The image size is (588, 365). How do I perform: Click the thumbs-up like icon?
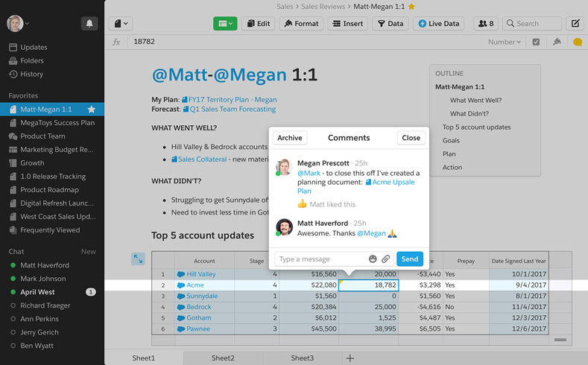[302, 204]
